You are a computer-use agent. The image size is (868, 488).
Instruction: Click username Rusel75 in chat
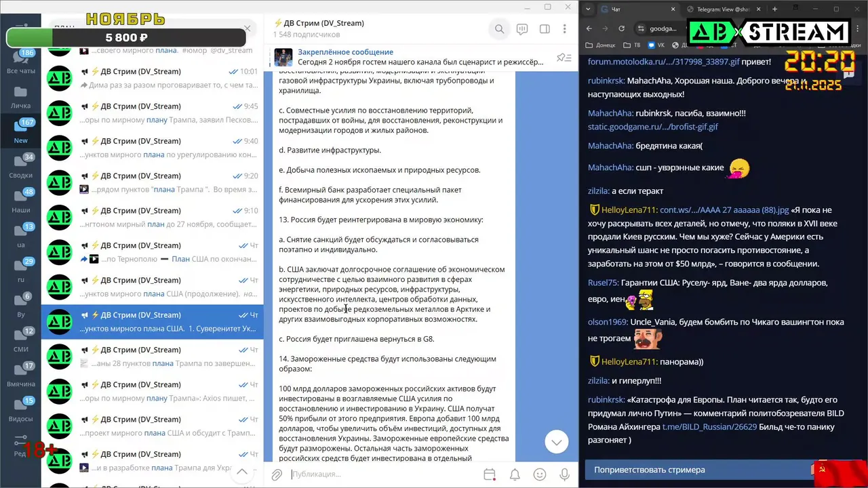click(603, 283)
